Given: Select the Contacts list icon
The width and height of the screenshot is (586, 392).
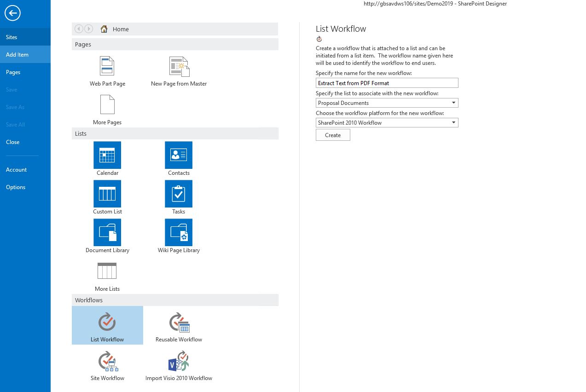Looking at the screenshot, I should click(x=179, y=155).
